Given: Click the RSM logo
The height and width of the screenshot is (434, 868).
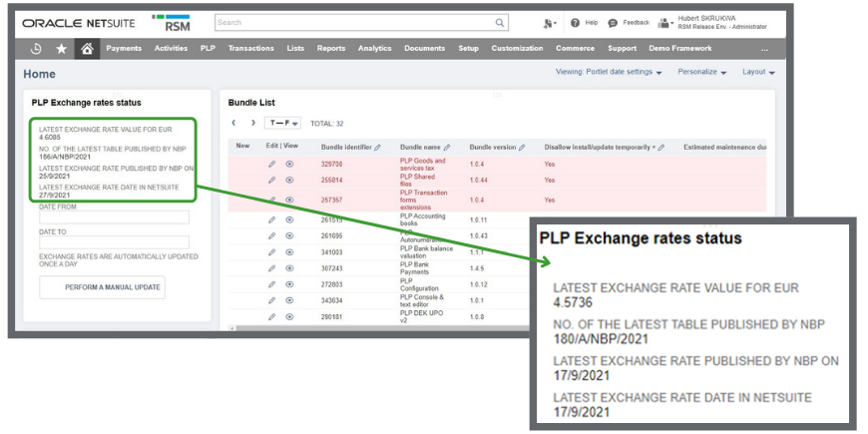Looking at the screenshot, I should pos(171,23).
